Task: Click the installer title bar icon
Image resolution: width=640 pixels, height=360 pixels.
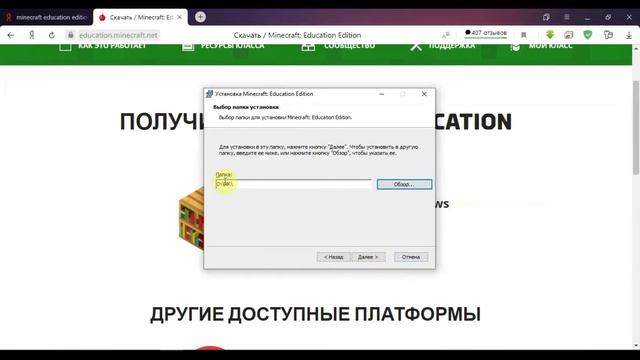Action: point(209,94)
